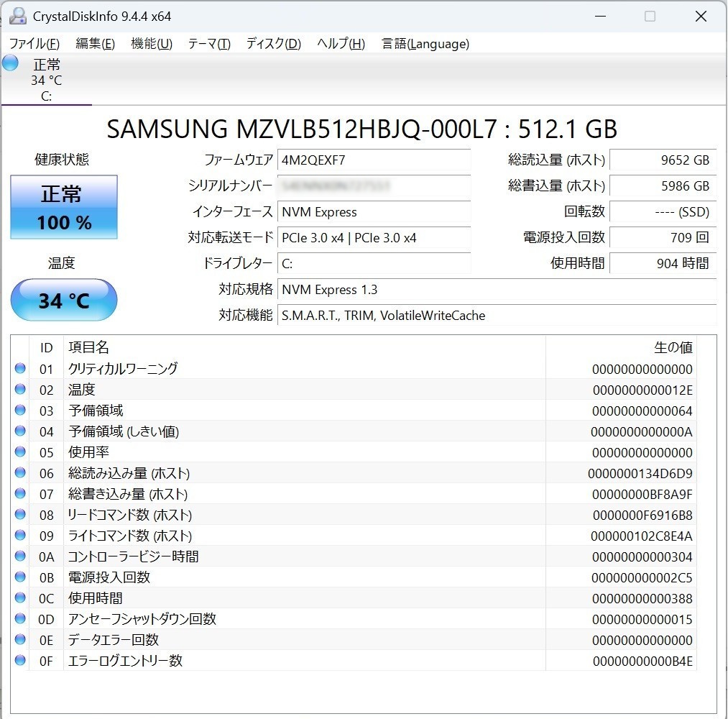Click the blue disk status orb for C:
Screen dimensions: 728x719
coord(10,63)
